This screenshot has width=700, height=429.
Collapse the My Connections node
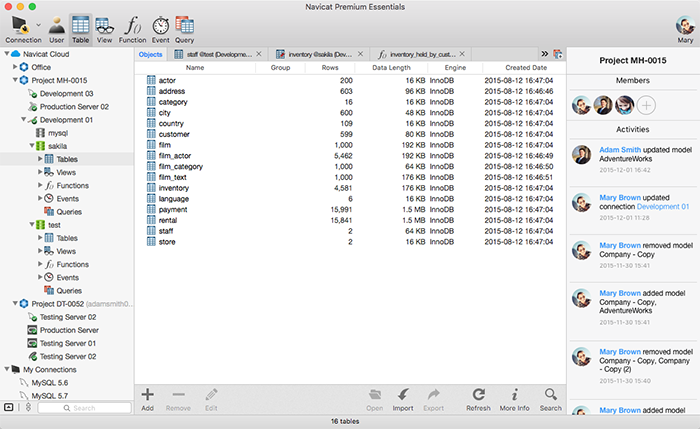pyautogui.click(x=7, y=369)
